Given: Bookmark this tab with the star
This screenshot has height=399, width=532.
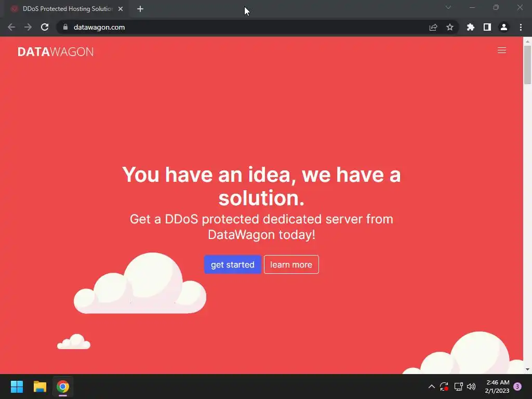Looking at the screenshot, I should (450, 27).
